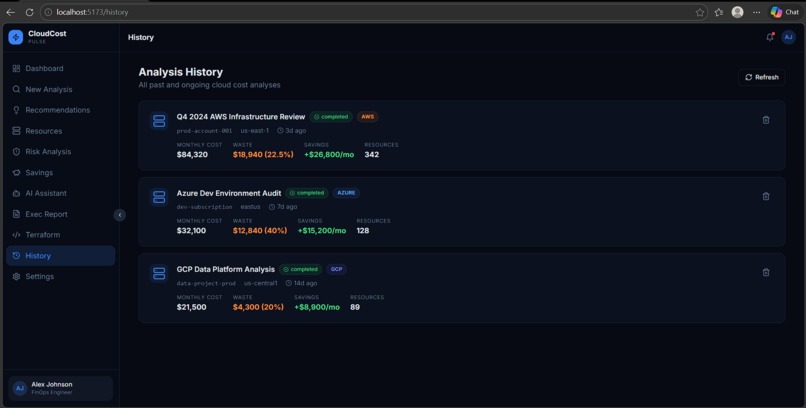
Task: Click the $21,500 monthly cost value
Action: 191,307
